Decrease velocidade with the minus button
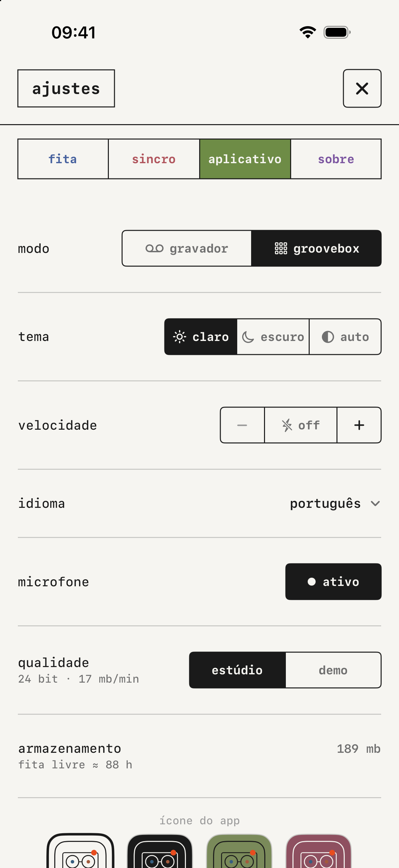Viewport: 399px width, 868px height. point(242,425)
